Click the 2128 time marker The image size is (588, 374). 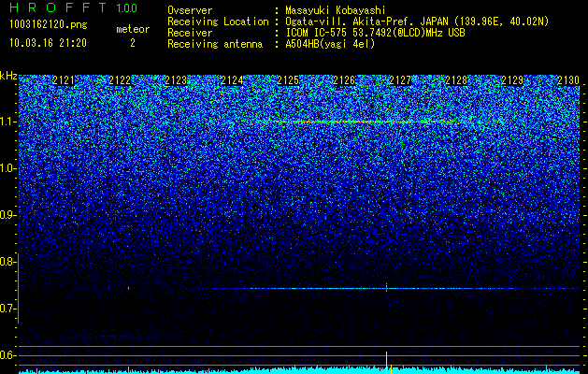(456, 80)
